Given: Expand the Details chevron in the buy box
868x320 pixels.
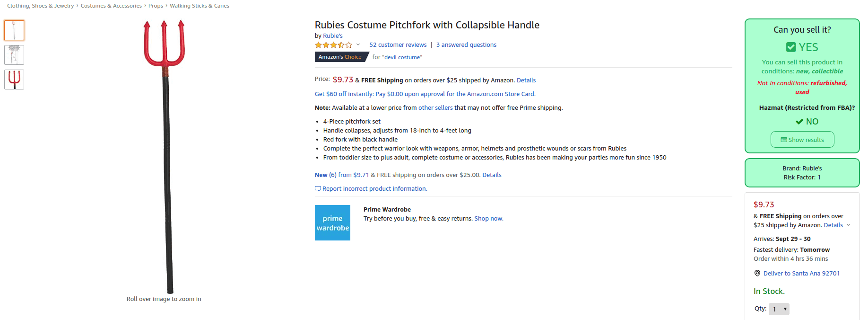Looking at the screenshot, I should pos(848,225).
